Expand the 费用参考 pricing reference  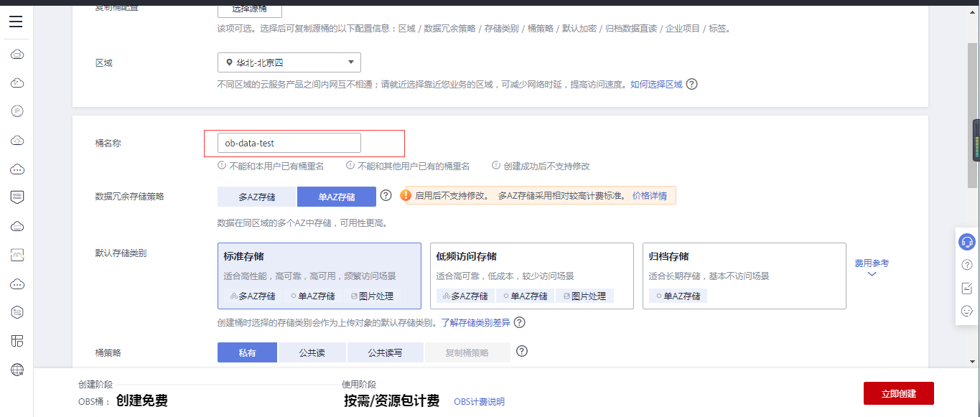click(x=872, y=268)
